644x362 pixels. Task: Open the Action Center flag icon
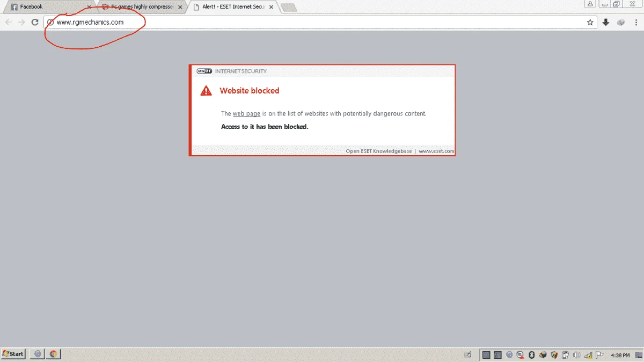pyautogui.click(x=599, y=354)
